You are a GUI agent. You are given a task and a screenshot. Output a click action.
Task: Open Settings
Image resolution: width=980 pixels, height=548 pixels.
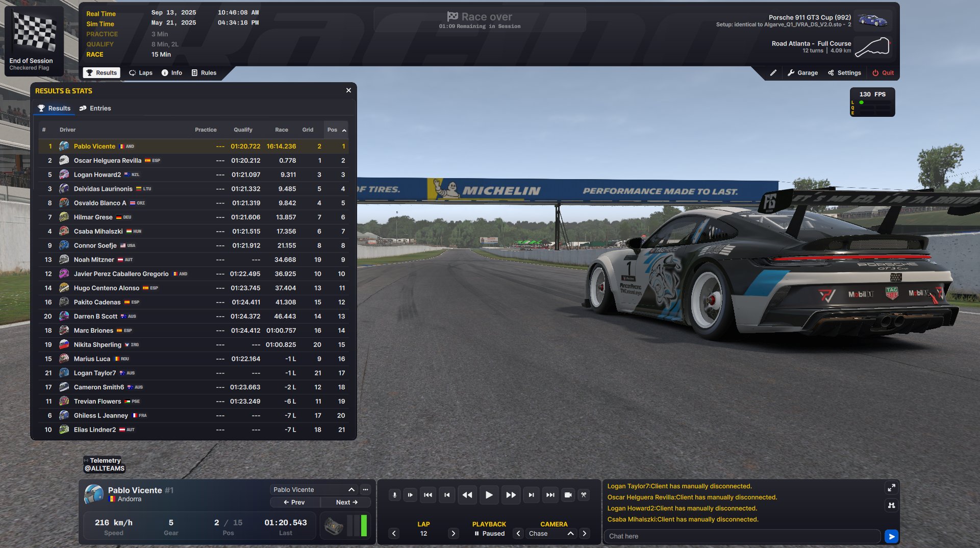tap(844, 73)
